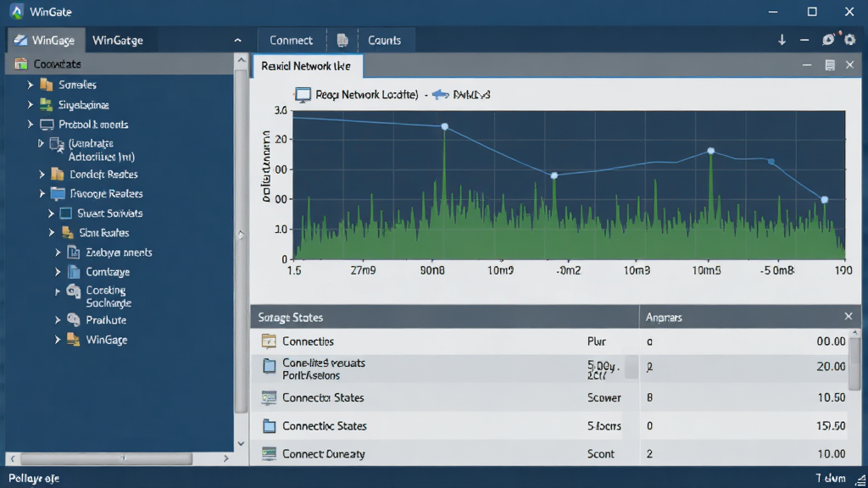Expand the Prathote tree node
Image resolution: width=868 pixels, height=488 pixels.
[x=58, y=319]
